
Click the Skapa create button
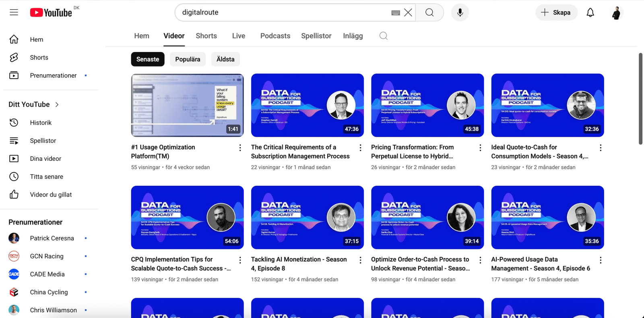coord(556,12)
